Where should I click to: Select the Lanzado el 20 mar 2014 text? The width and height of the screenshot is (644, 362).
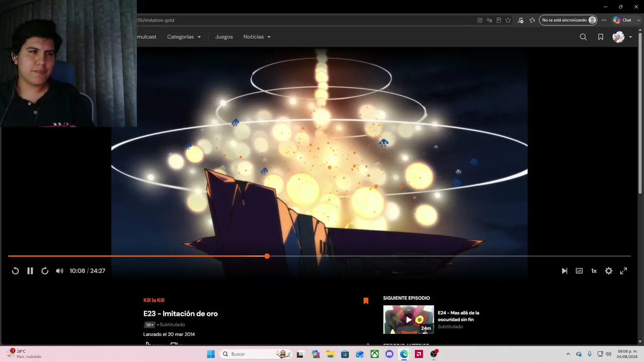[x=169, y=334]
